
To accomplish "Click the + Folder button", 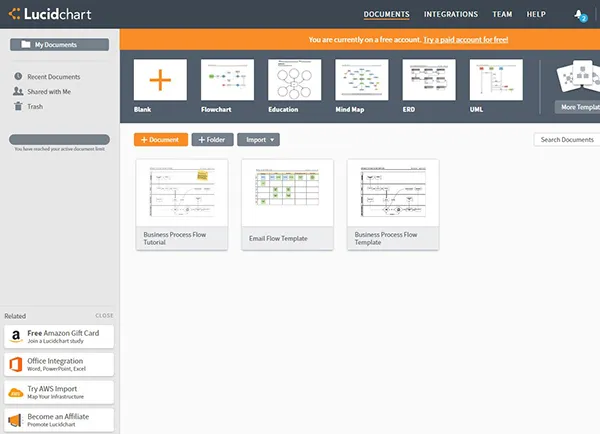I will (212, 140).
